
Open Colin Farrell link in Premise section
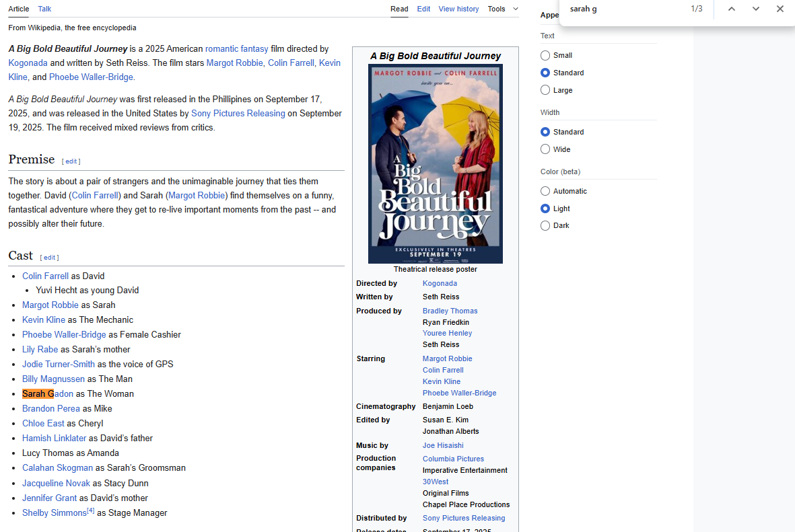pos(95,196)
